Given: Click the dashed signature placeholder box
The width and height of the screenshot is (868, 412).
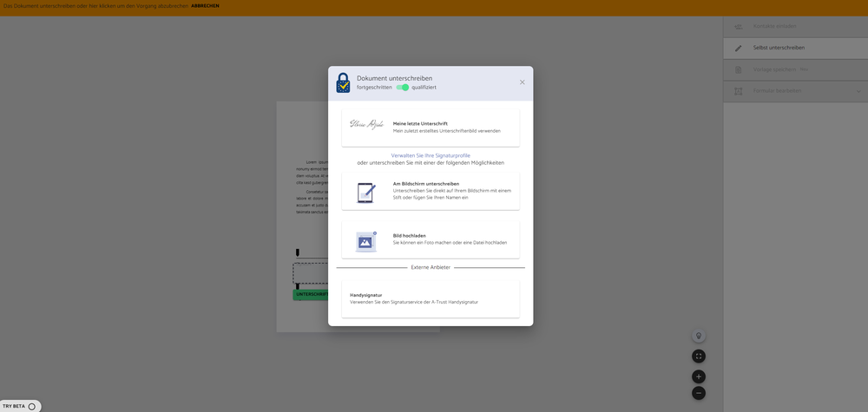Looking at the screenshot, I should pos(311,273).
